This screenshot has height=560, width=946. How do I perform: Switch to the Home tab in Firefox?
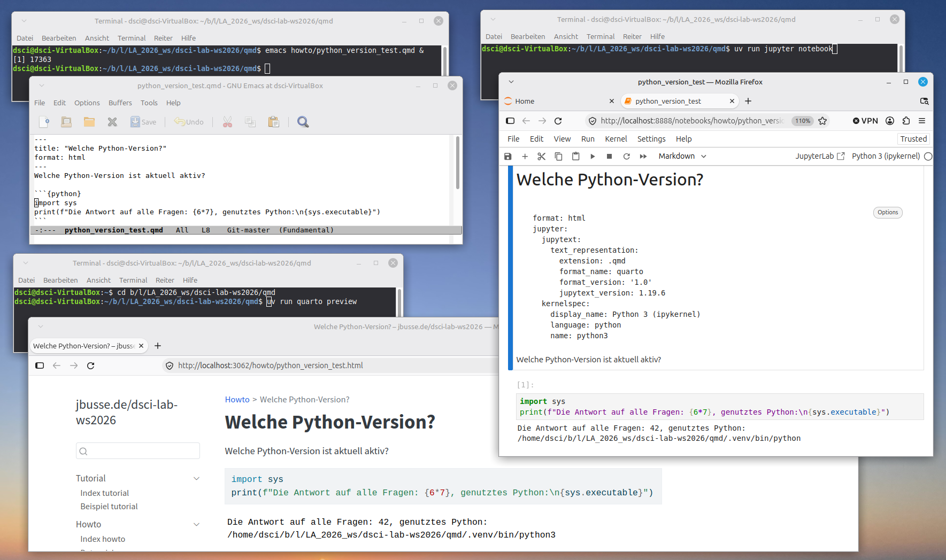559,101
